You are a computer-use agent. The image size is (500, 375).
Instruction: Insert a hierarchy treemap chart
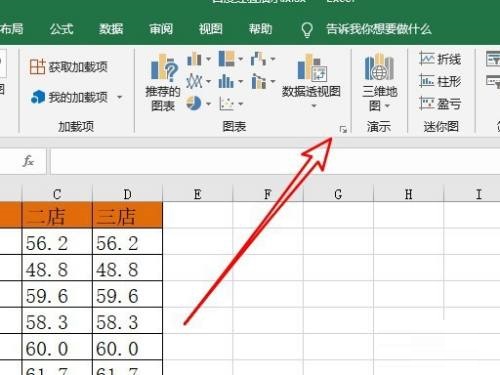pyautogui.click(x=227, y=59)
